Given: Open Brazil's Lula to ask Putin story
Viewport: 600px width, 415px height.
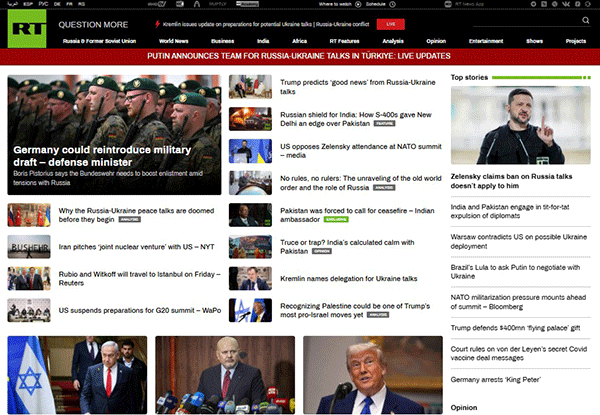Looking at the screenshot, I should coord(515,272).
